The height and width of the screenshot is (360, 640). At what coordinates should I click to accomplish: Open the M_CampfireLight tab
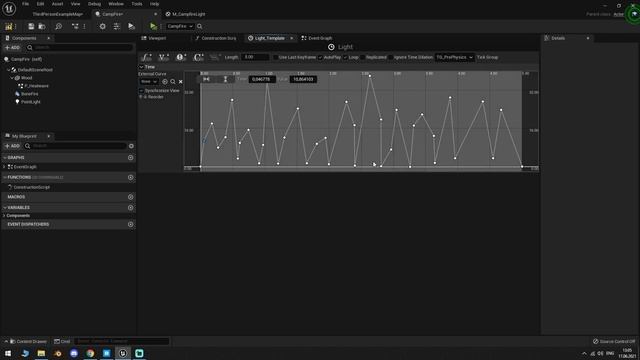tap(186, 14)
